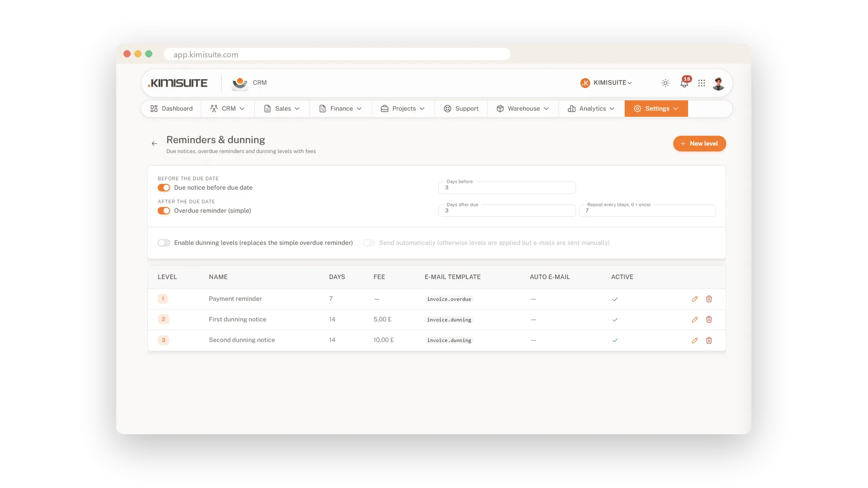Open the Finance menu label
Viewport: 868px width, 488px height.
pos(341,108)
